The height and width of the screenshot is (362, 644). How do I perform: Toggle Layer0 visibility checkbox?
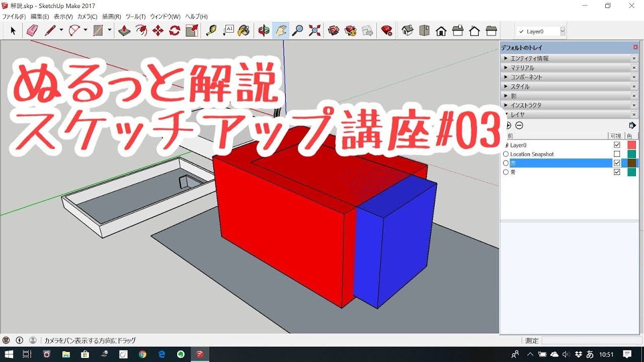pos(617,145)
